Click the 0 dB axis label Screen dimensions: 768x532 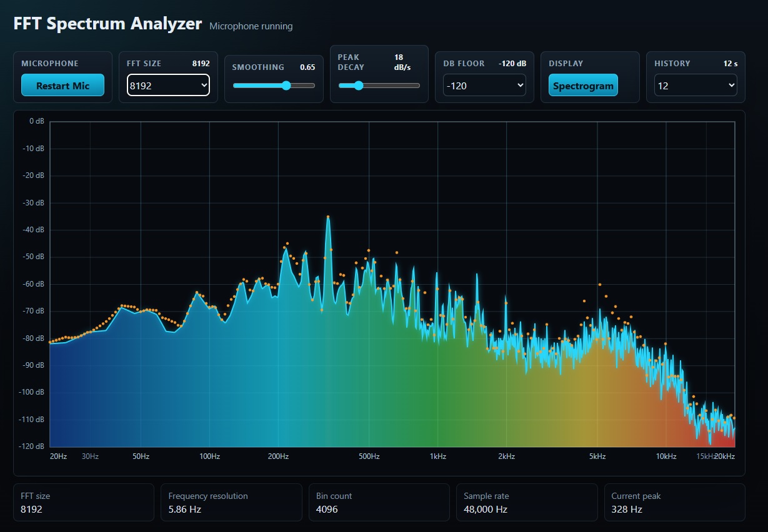[x=37, y=121]
